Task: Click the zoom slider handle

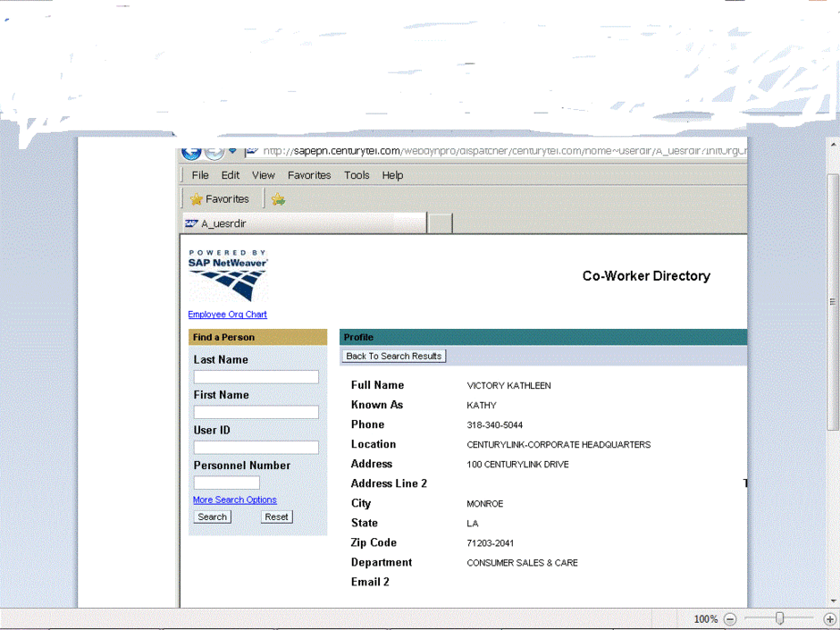Action: pyautogui.click(x=779, y=618)
